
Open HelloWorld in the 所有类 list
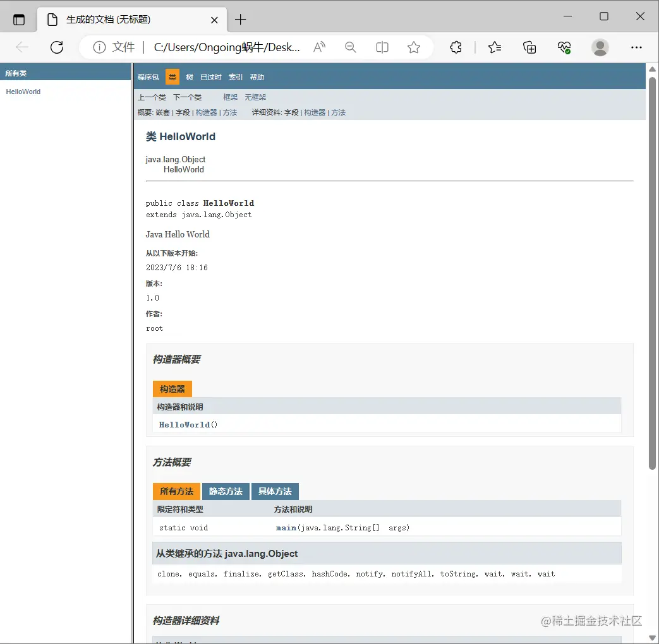pos(23,92)
